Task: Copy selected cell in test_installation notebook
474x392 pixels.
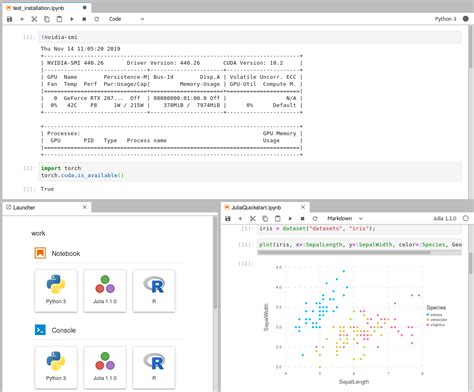Action: point(47,19)
